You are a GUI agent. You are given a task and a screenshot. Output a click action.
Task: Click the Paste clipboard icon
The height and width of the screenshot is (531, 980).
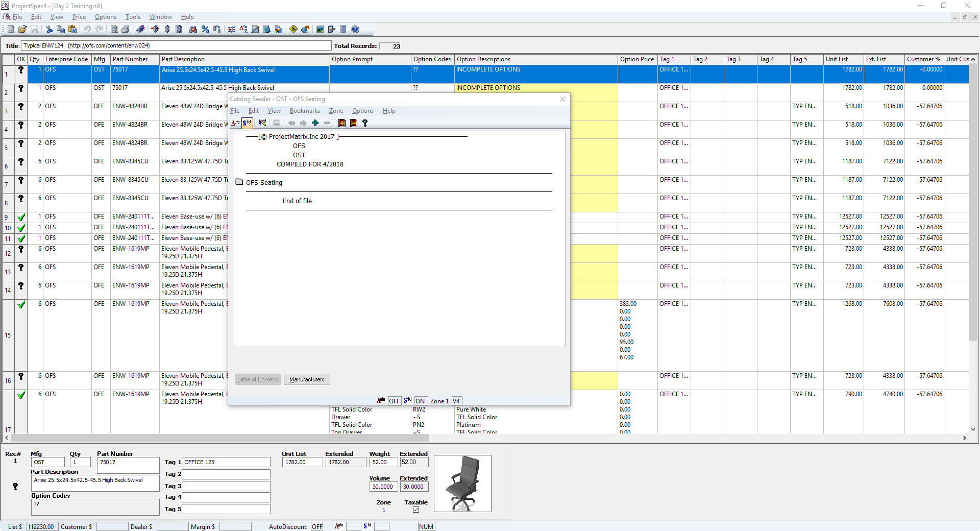[72, 29]
